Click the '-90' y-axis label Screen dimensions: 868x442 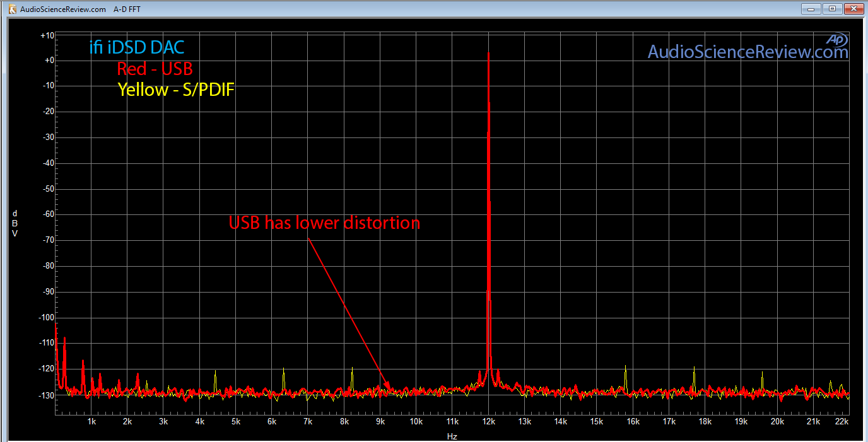[x=47, y=292]
